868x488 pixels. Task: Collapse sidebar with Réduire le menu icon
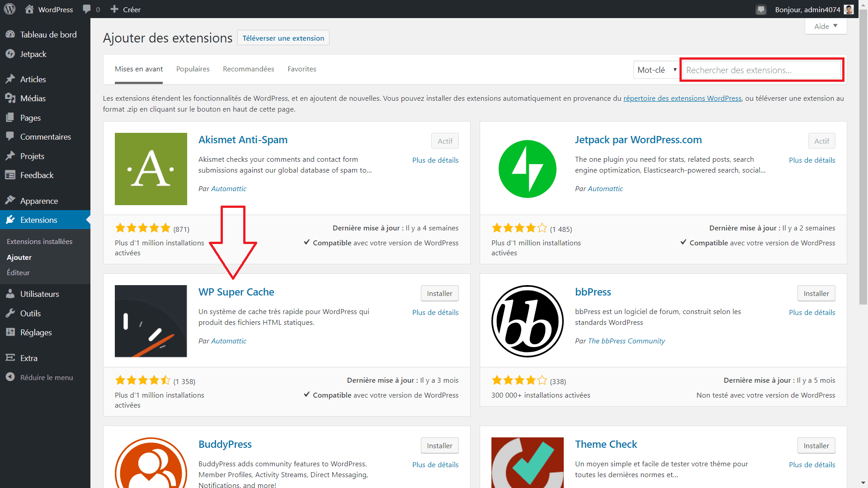tap(10, 377)
